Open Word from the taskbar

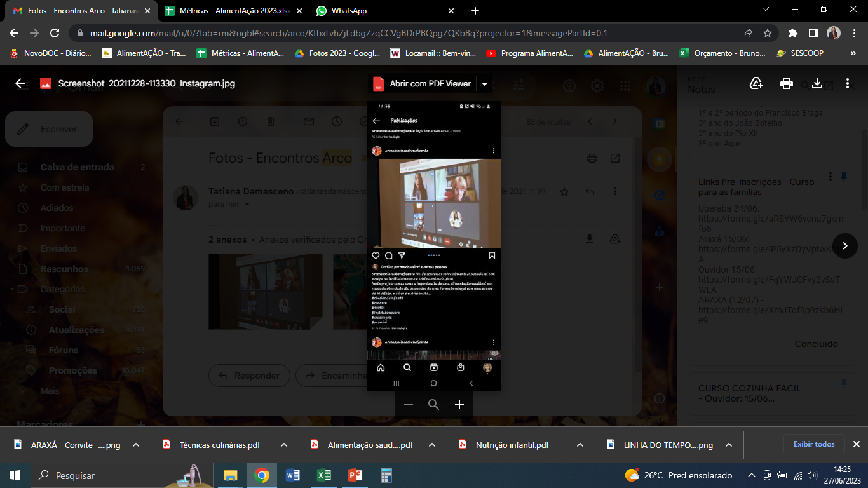pos(293,475)
